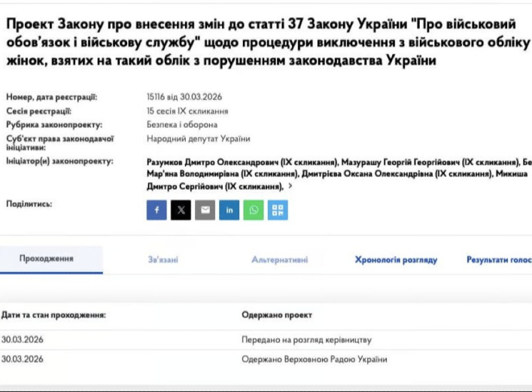
Task: Select the Передано на розгляд керівництву row
Action: click(306, 340)
